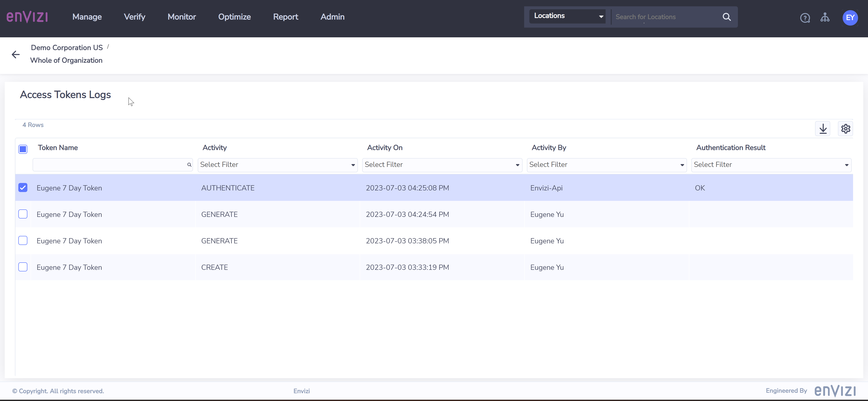Open table settings gear icon
Image resolution: width=868 pixels, height=401 pixels.
pos(845,129)
